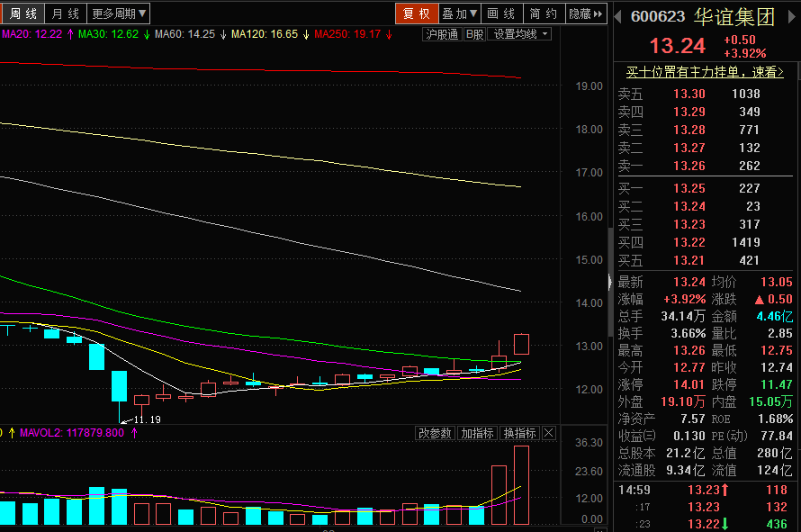Click the 改参数 button
This screenshot has height=532, width=801.
click(435, 434)
